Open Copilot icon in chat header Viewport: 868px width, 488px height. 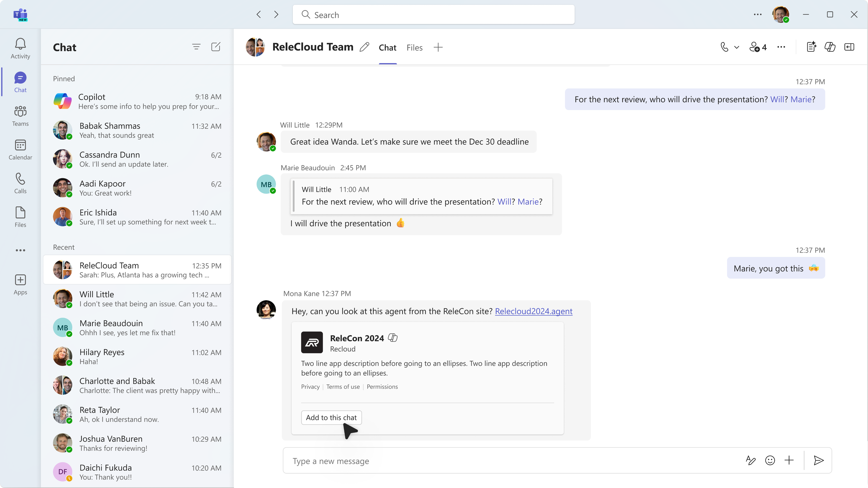[x=830, y=47]
